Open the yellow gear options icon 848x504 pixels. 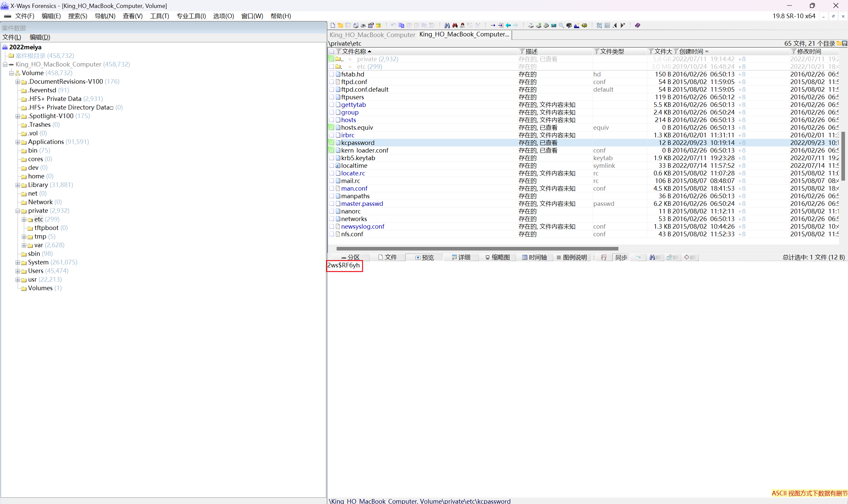pyautogui.click(x=584, y=25)
